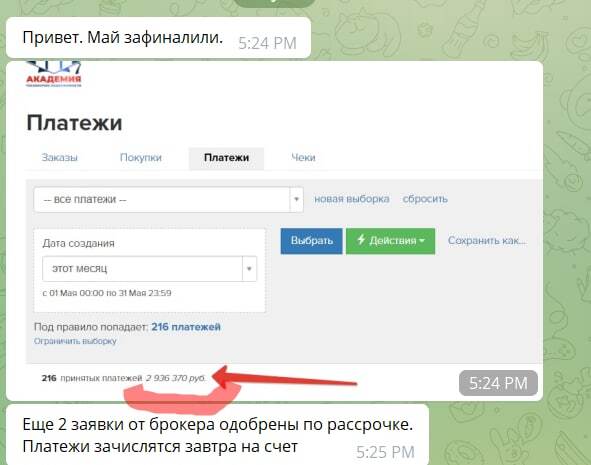Switch to the Покупки tab
591x465 pixels.
tap(141, 158)
